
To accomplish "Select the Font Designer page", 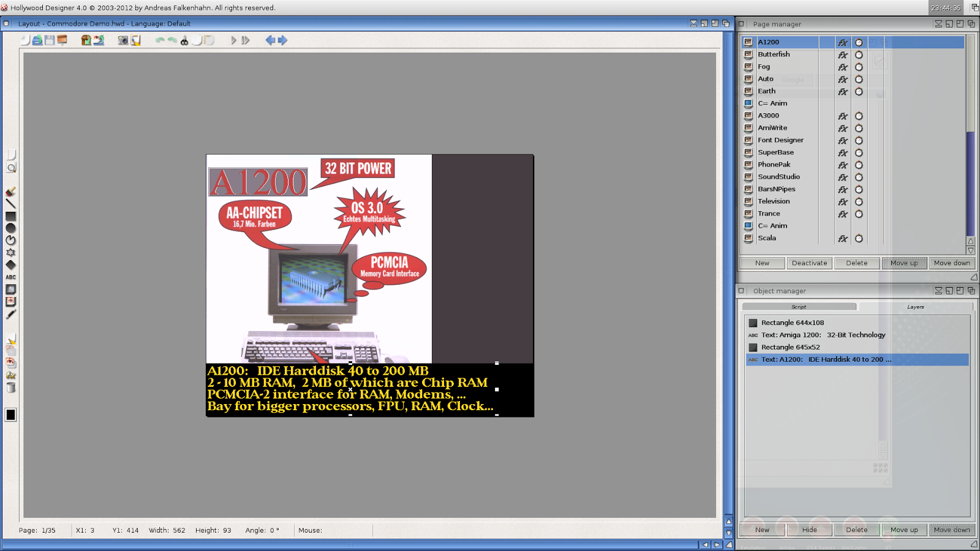I will (x=853, y=140).
